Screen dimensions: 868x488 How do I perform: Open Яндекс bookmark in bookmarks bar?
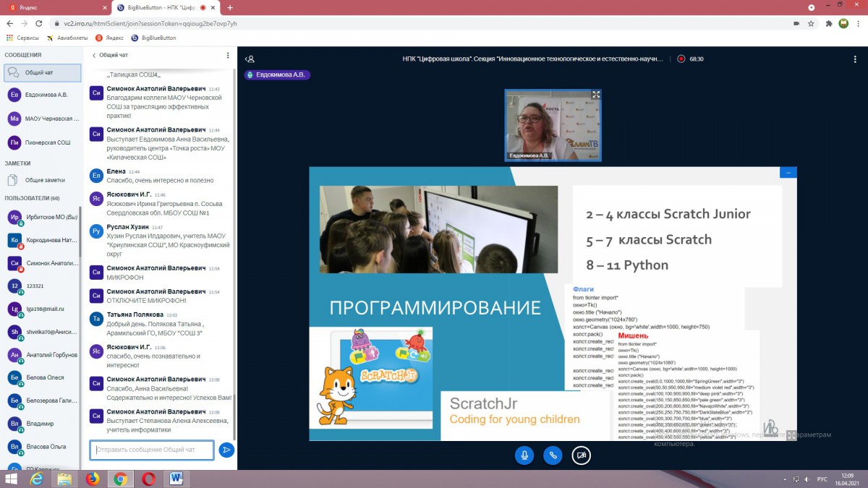click(x=109, y=38)
